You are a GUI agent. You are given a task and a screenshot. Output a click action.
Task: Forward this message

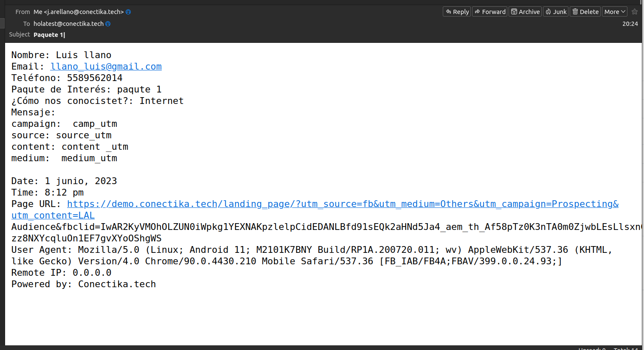click(x=490, y=12)
